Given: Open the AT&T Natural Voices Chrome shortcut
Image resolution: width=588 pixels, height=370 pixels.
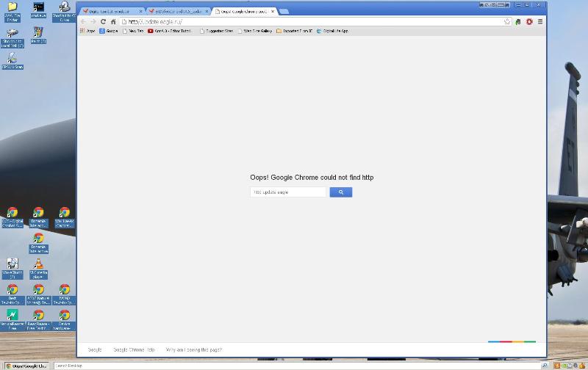Looking at the screenshot, I should [x=39, y=294].
